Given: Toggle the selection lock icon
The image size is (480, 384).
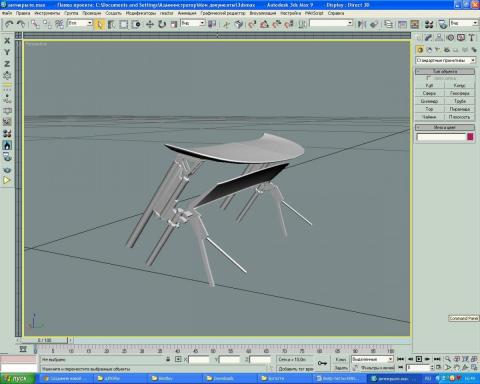Looking at the screenshot, I should tap(168, 359).
